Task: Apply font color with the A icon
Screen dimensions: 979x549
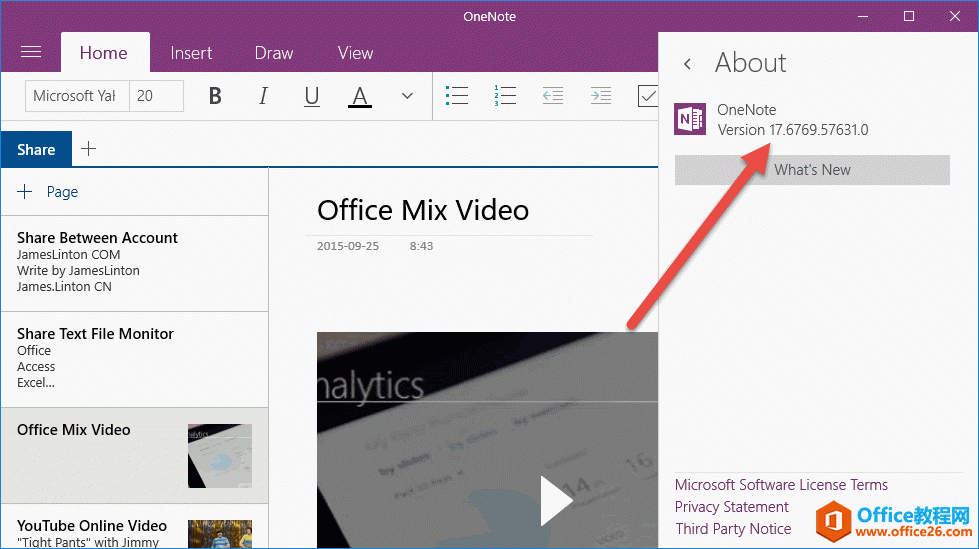Action: (x=360, y=97)
